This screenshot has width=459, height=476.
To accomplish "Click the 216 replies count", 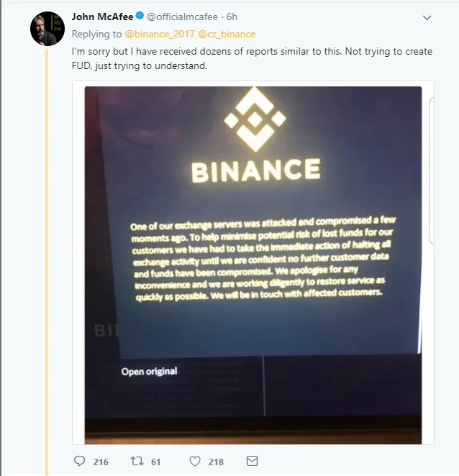I will pyautogui.click(x=101, y=462).
